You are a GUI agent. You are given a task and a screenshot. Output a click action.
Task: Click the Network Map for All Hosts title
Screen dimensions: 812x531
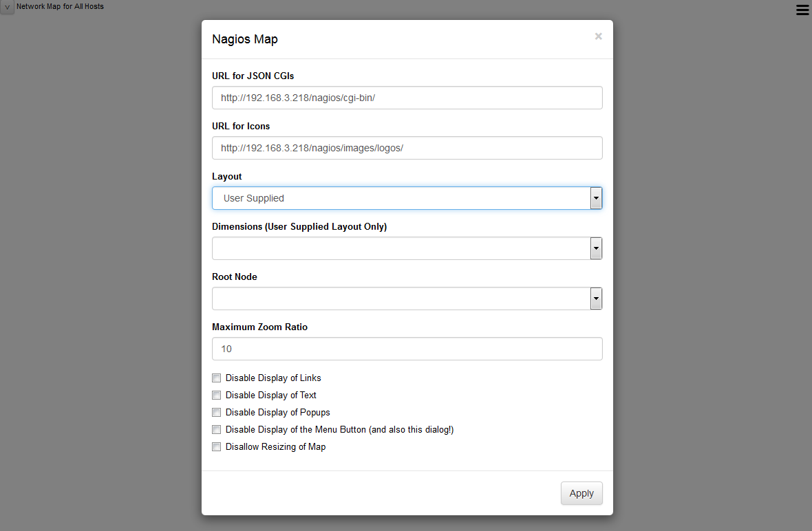click(60, 6)
